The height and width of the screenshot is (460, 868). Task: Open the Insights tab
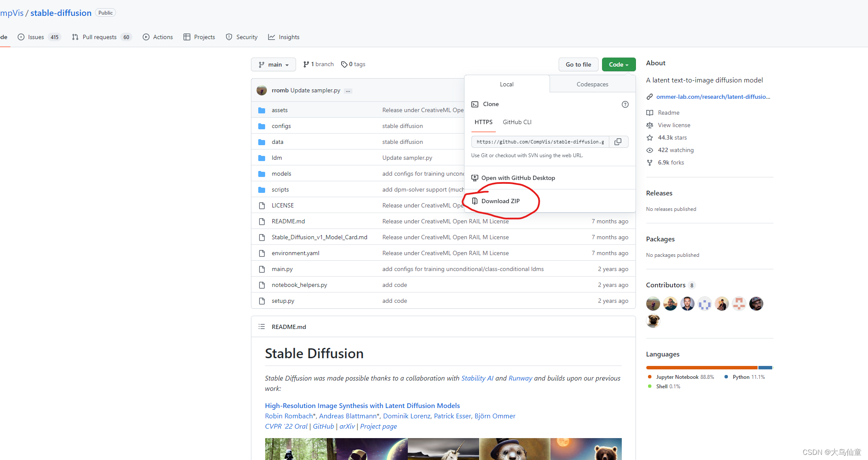click(284, 37)
